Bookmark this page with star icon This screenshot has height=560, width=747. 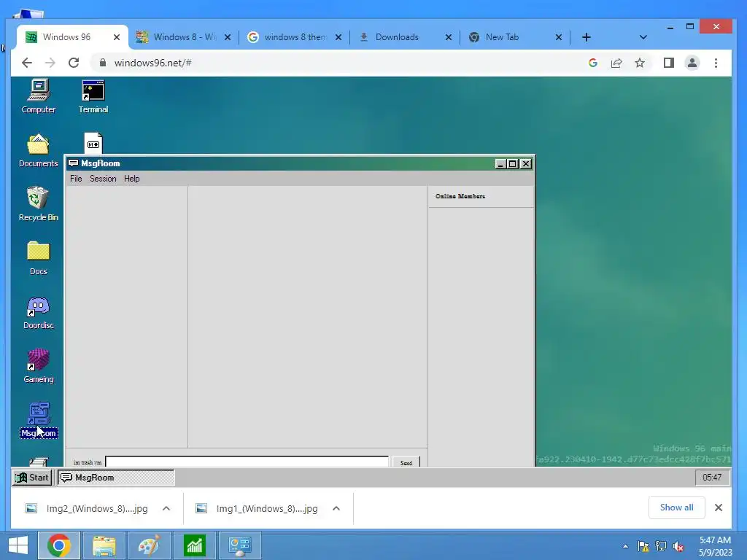point(640,63)
